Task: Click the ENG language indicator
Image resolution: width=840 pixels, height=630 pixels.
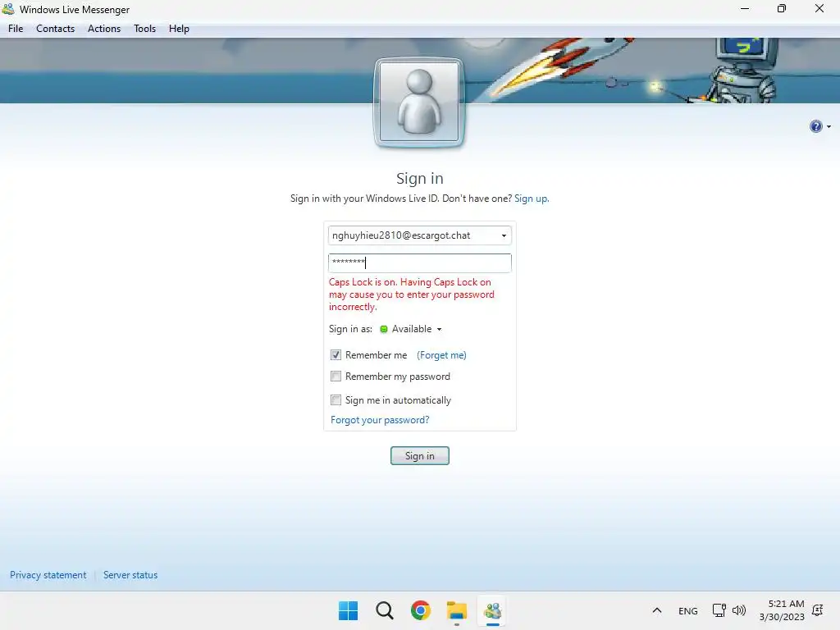Action: [x=688, y=610]
